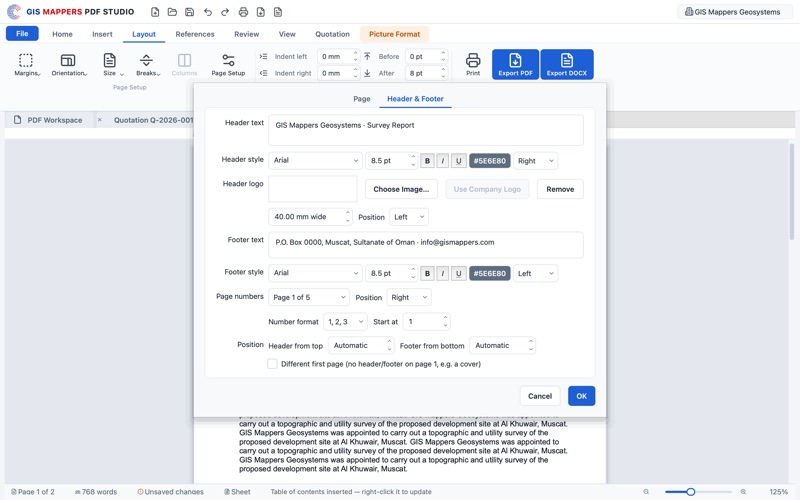Screen dimensions: 800x500
Task: Open the Picture Format ribbon tab
Action: (x=394, y=34)
